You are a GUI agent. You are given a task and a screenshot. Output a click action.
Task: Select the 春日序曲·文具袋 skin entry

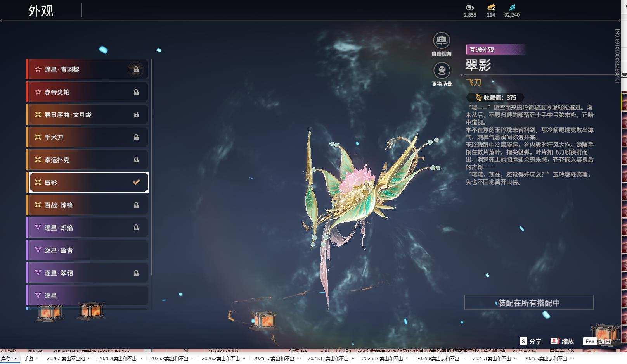(88, 114)
